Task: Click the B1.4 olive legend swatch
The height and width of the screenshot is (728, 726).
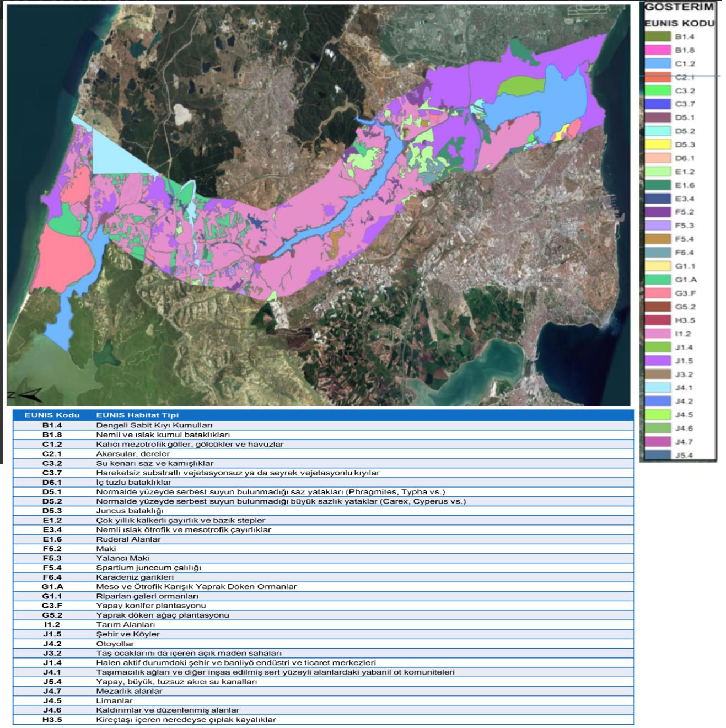Action: click(x=658, y=37)
